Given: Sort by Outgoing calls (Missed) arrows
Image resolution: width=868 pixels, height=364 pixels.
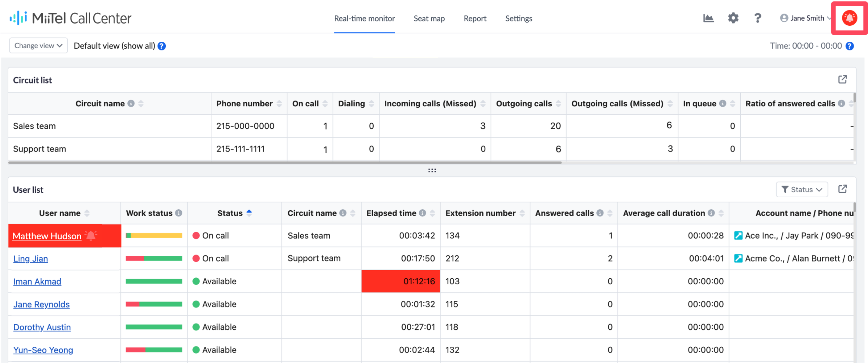Looking at the screenshot, I should click(x=670, y=104).
